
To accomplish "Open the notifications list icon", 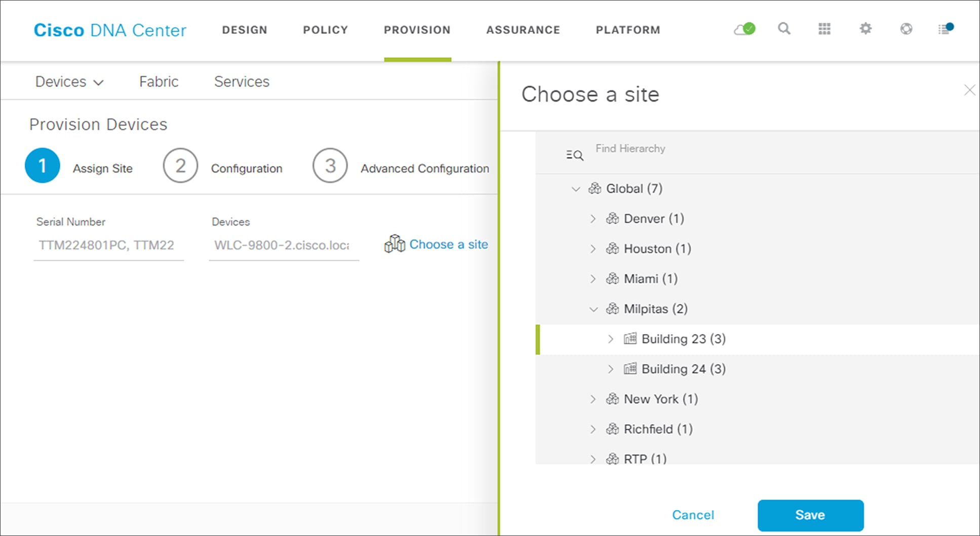I will (946, 29).
